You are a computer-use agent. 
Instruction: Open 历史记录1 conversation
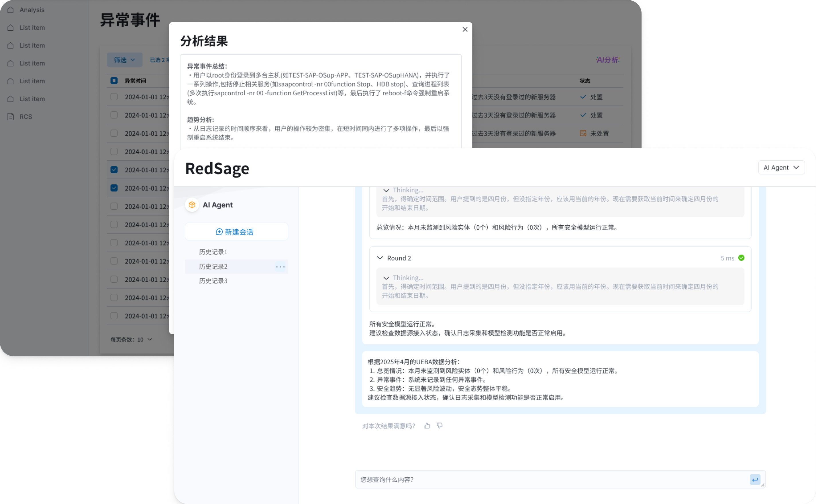[x=213, y=252]
